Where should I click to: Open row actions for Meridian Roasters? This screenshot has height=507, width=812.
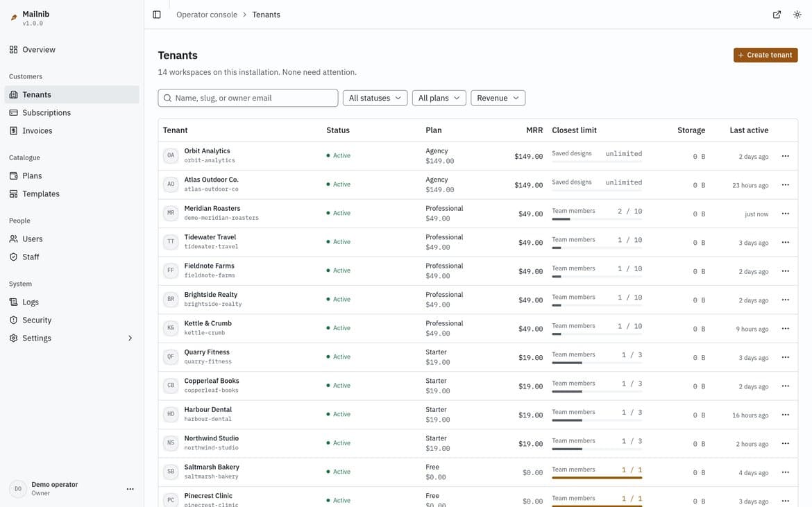point(785,214)
